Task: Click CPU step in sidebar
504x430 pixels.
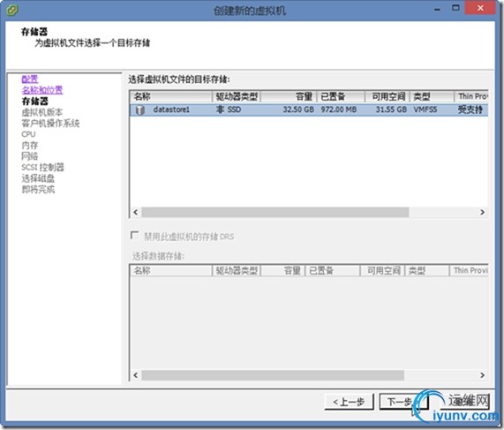Action: coord(28,134)
